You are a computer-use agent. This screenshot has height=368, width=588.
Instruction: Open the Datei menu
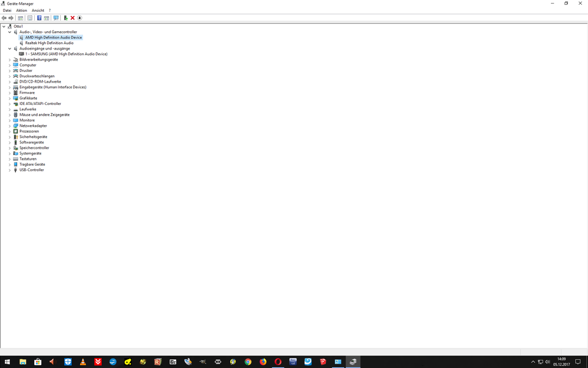coord(7,11)
